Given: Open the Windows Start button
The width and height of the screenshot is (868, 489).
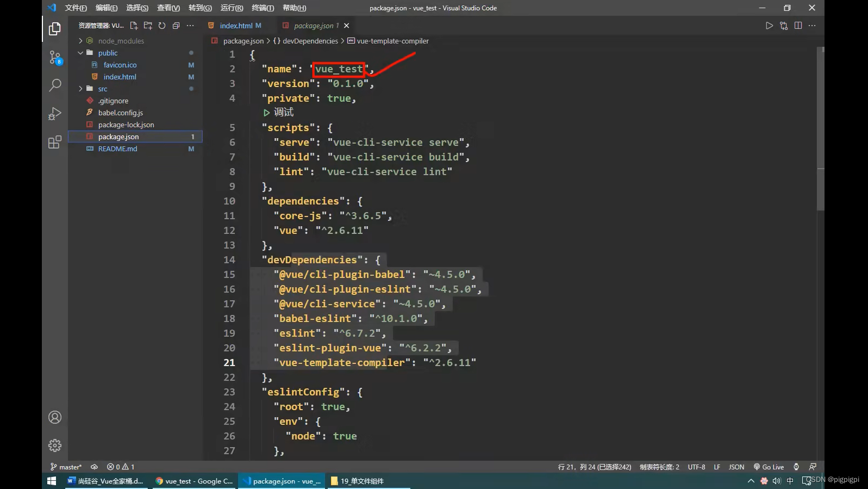Looking at the screenshot, I should [52, 481].
